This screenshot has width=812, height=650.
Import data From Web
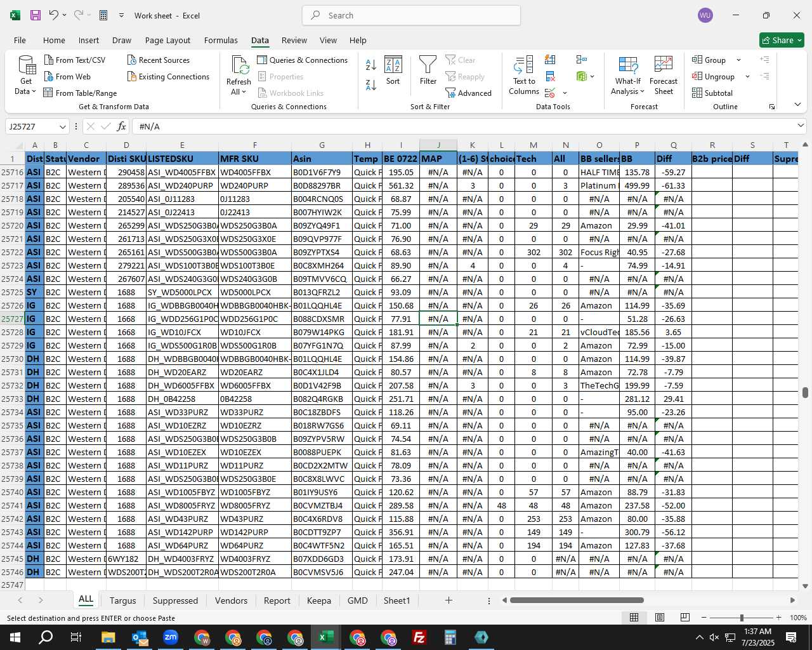tap(67, 76)
